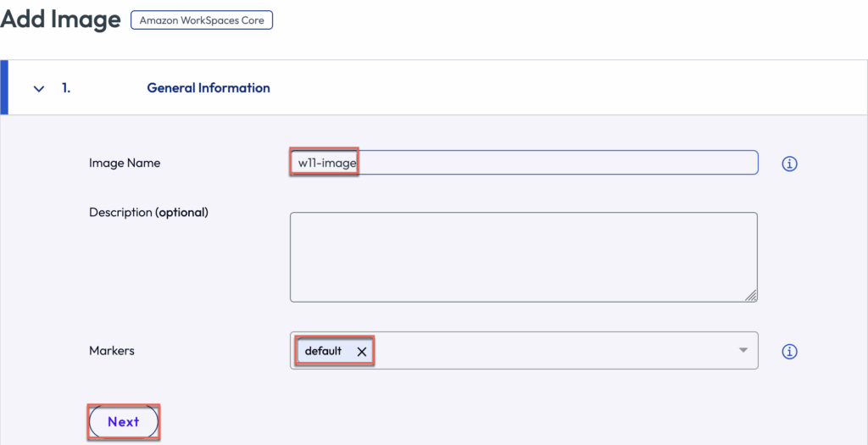Click the Next button

124,422
